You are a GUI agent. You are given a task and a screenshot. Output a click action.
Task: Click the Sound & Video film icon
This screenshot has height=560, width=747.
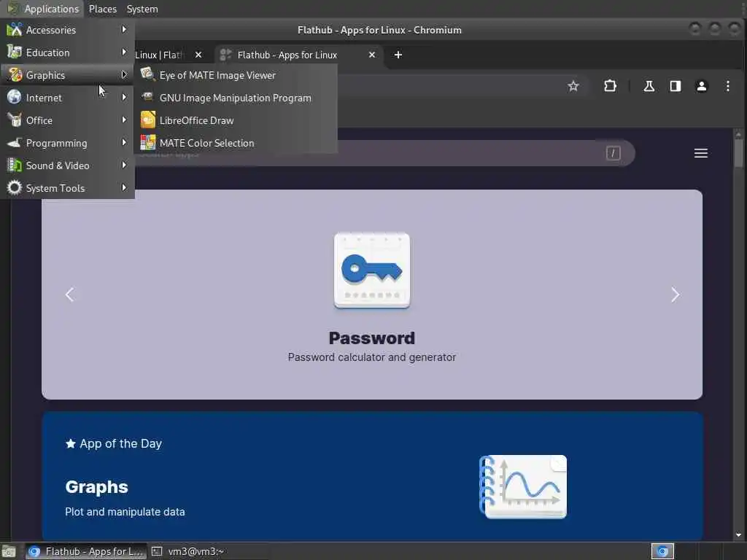point(15,166)
